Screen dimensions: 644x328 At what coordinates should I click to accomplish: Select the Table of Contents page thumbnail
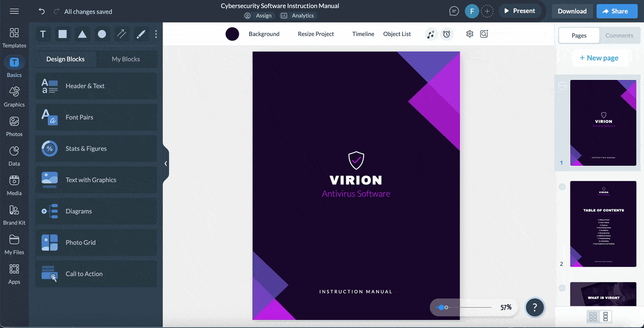tap(603, 224)
